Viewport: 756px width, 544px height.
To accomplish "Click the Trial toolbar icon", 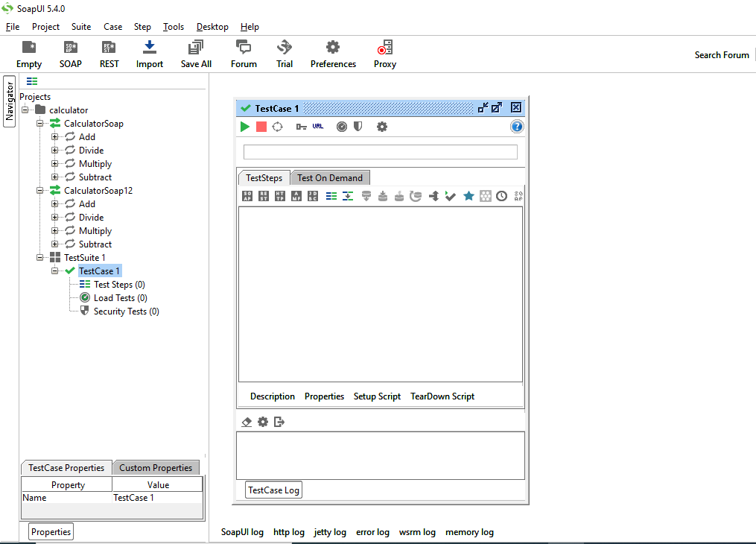I will tap(285, 54).
